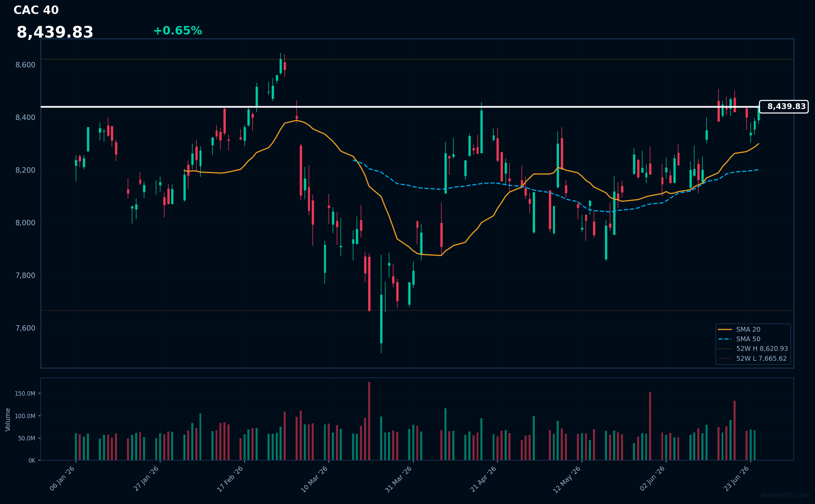815x504 pixels.
Task: Select the "02 Jun '26" date label
Action: point(652,478)
